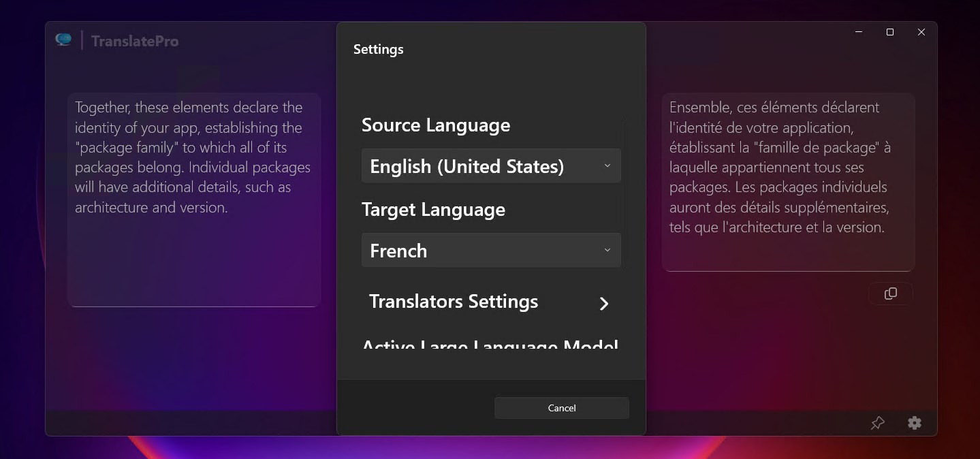The width and height of the screenshot is (980, 459).
Task: Click the TranslatePro title label
Action: [x=134, y=40]
